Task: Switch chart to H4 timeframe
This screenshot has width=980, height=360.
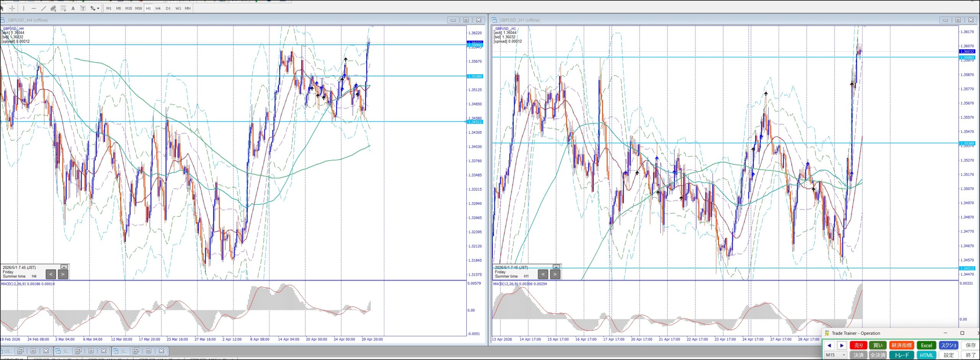Action: point(158,8)
